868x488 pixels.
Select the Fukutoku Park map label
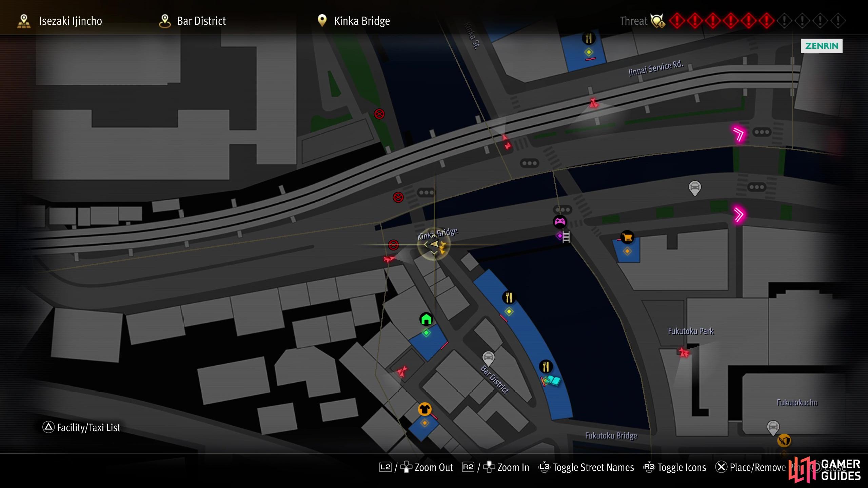coord(691,331)
